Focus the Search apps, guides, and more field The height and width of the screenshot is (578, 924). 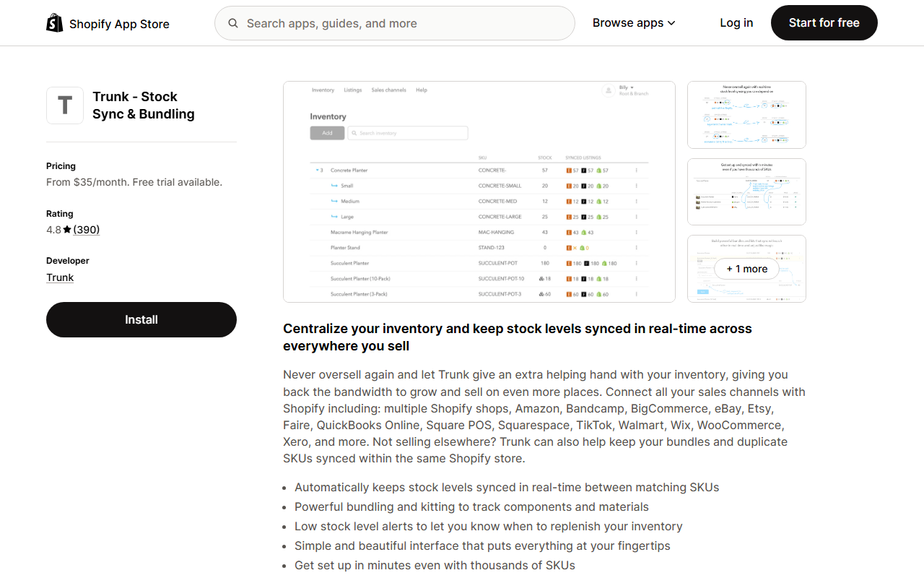[395, 23]
